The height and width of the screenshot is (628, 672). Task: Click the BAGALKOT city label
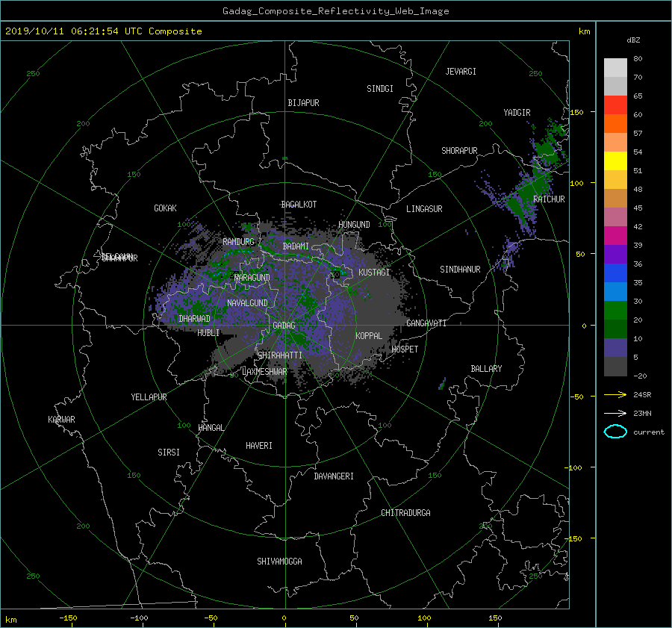(299, 205)
